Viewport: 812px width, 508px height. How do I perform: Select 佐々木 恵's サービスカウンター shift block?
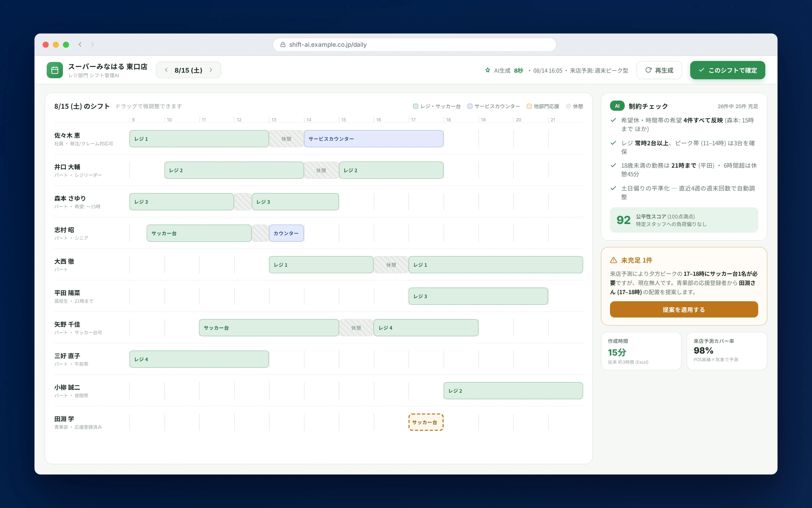(374, 139)
